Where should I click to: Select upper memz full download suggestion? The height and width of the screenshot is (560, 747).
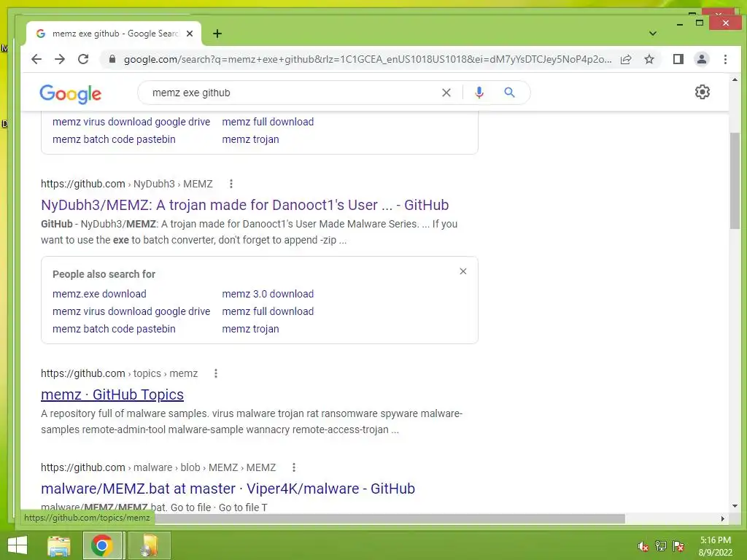point(268,122)
